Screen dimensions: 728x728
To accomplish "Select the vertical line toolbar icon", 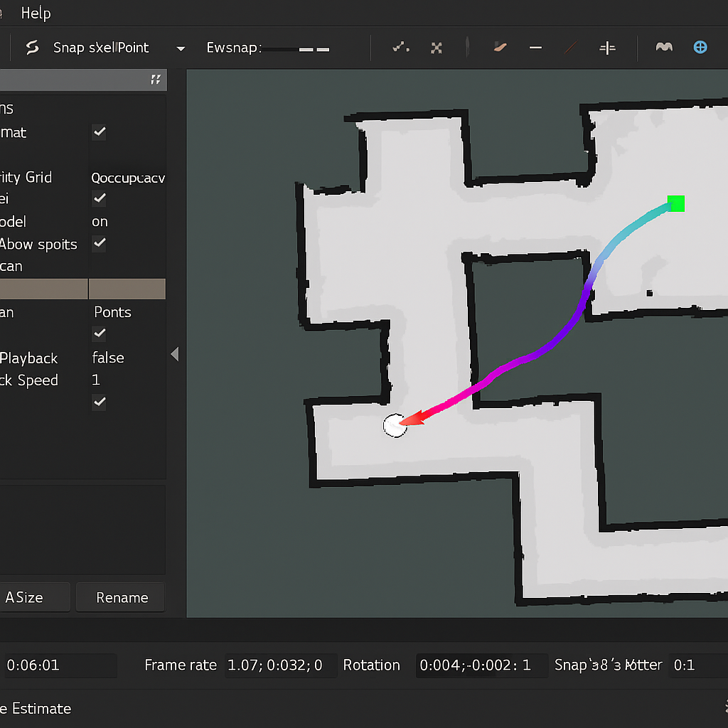I will [x=468, y=48].
